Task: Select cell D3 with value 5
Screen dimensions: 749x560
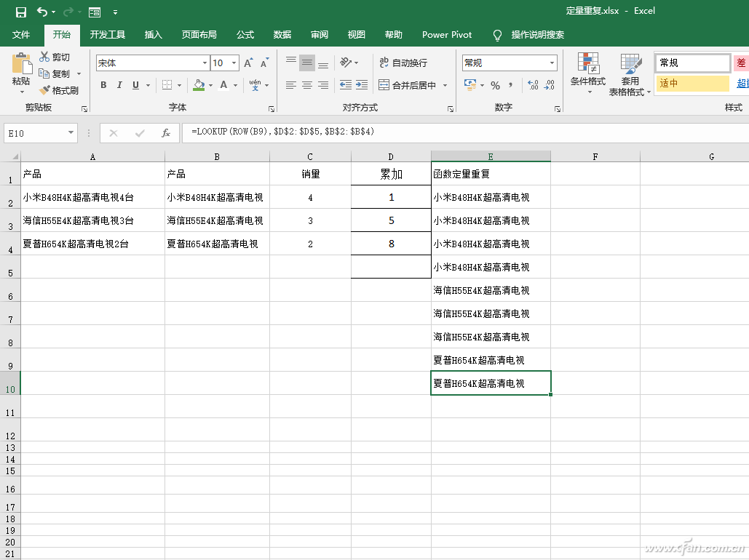Action: (x=391, y=220)
